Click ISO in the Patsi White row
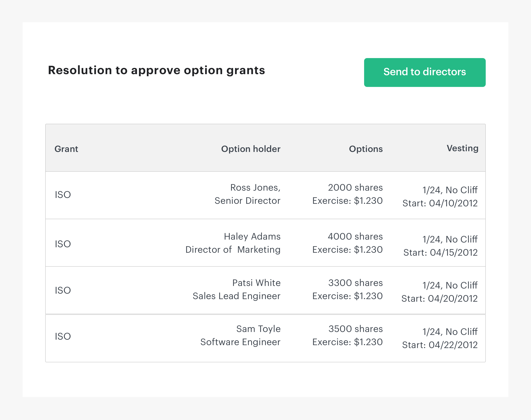This screenshot has height=420, width=531. point(63,290)
